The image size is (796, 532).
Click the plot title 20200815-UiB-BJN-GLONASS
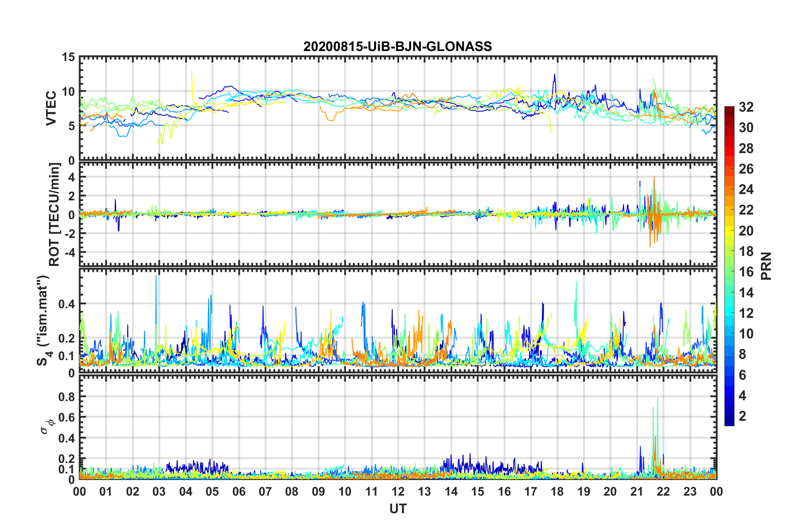pyautogui.click(x=398, y=46)
